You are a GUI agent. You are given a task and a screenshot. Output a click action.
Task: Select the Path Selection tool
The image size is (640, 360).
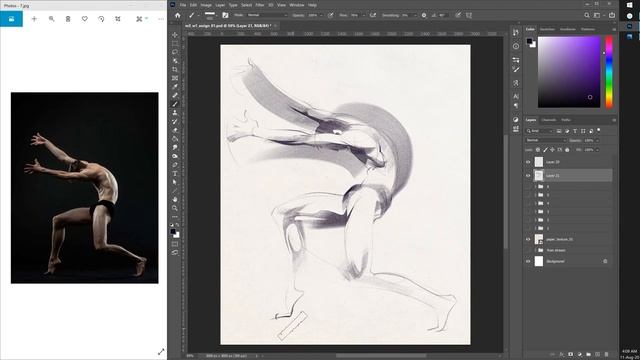[175, 182]
